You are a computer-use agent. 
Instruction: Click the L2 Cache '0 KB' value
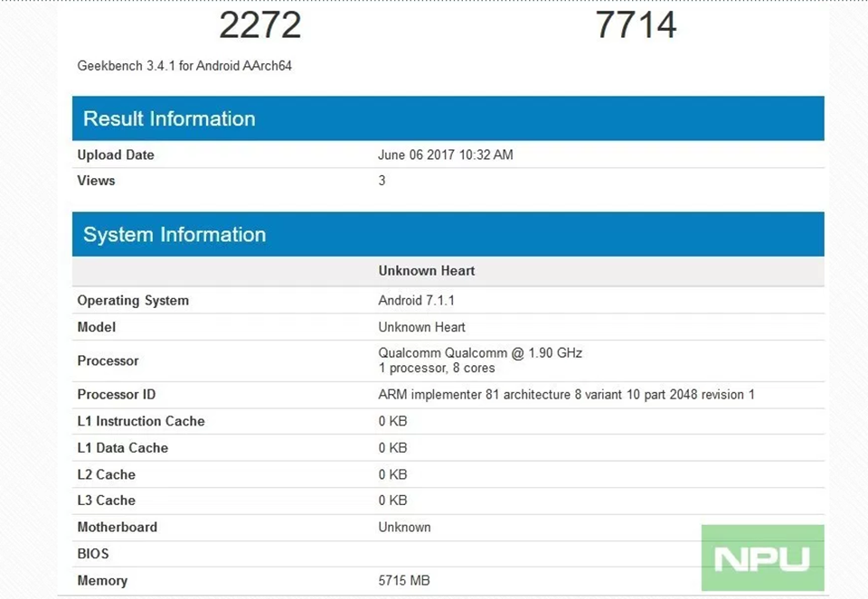(x=393, y=474)
